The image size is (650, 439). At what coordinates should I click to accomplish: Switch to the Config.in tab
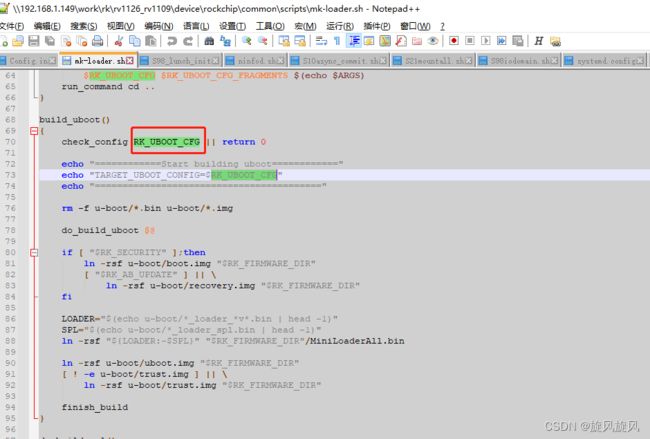click(28, 61)
